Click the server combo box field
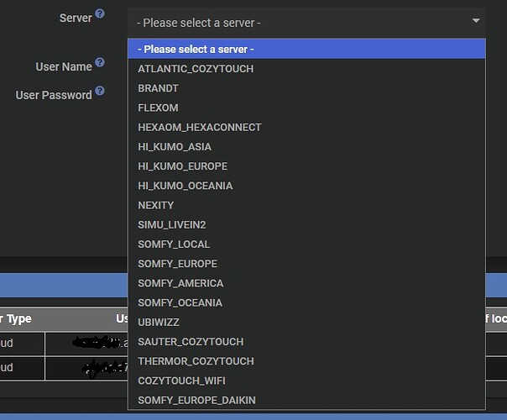The image size is (507, 420). [x=306, y=23]
